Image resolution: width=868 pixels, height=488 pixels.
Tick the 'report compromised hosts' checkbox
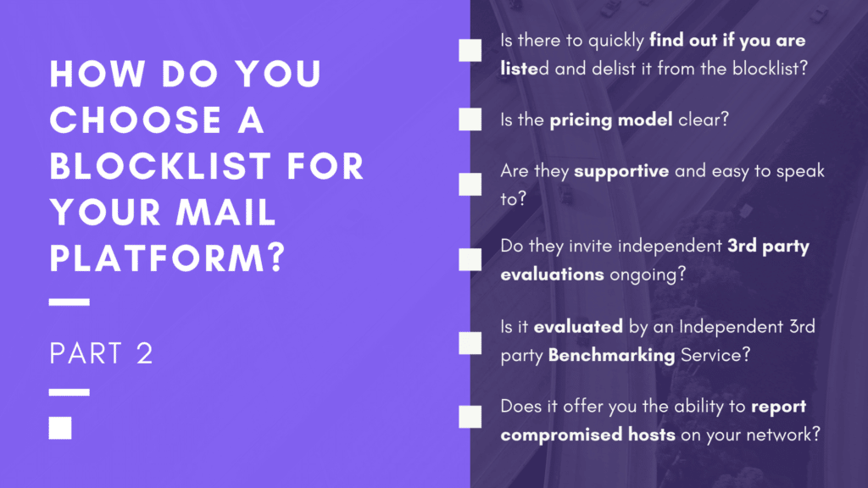click(470, 417)
